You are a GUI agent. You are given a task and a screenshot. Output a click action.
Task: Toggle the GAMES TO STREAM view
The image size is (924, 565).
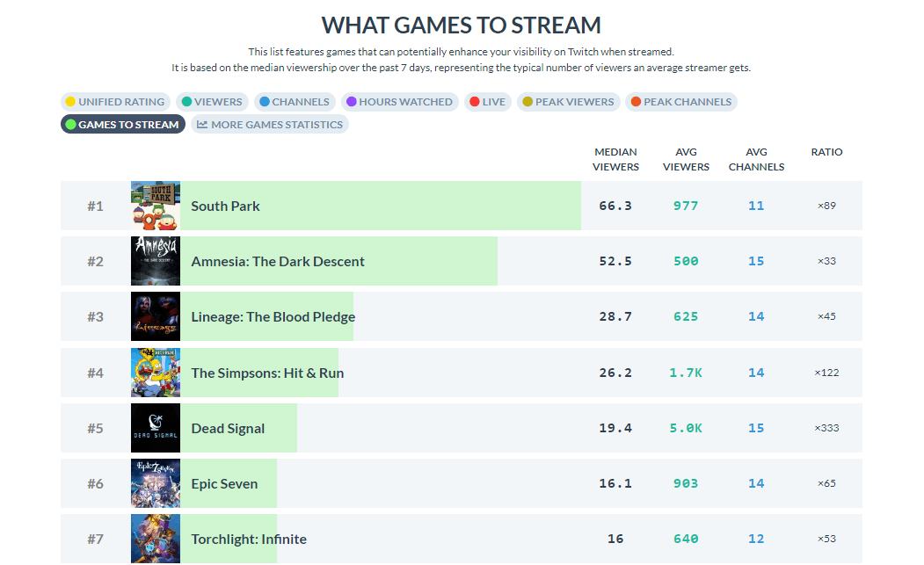(x=122, y=124)
